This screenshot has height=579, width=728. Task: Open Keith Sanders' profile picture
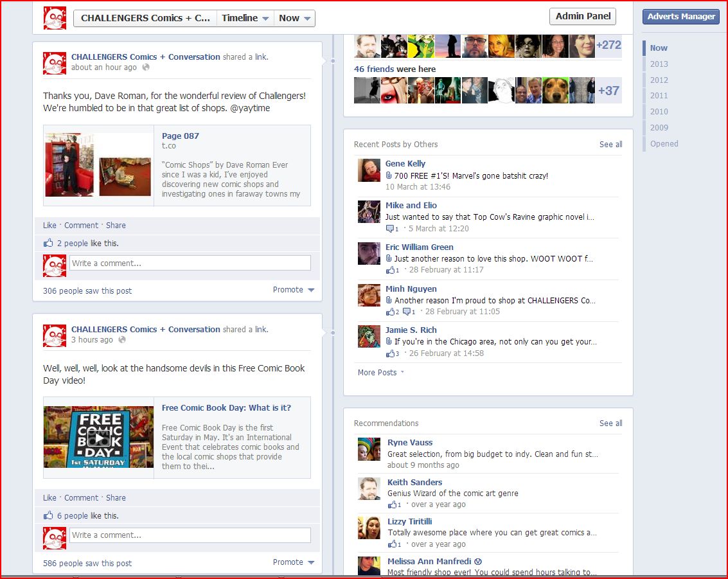click(369, 488)
